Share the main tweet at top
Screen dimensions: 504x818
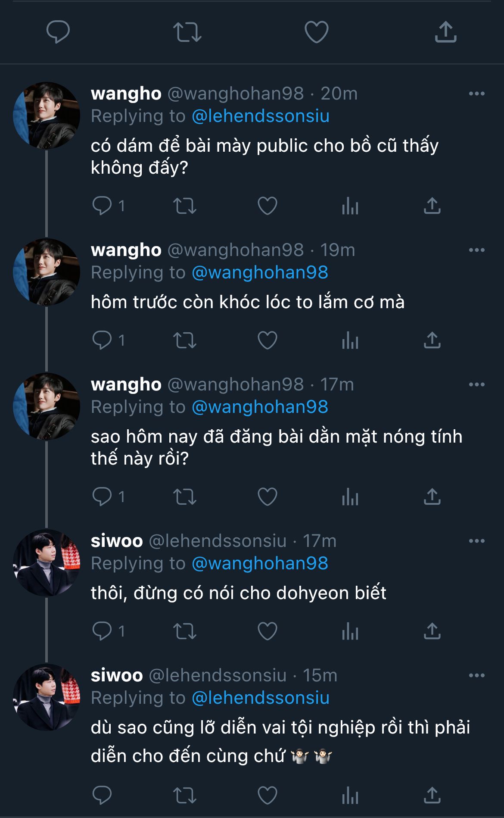click(445, 32)
